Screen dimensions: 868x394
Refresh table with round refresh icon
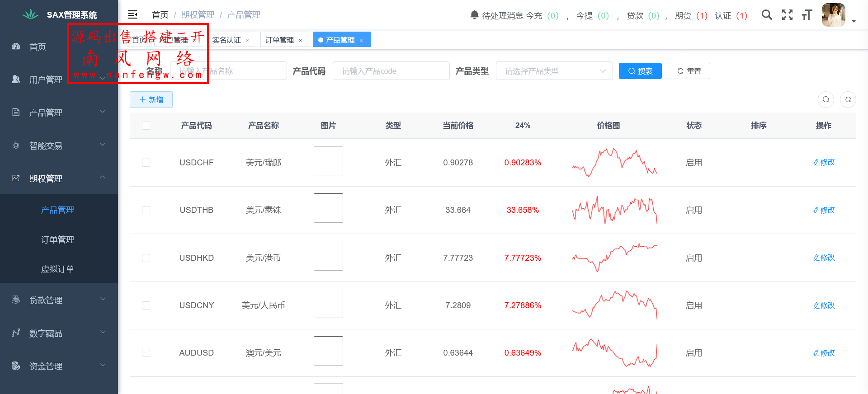pyautogui.click(x=848, y=99)
